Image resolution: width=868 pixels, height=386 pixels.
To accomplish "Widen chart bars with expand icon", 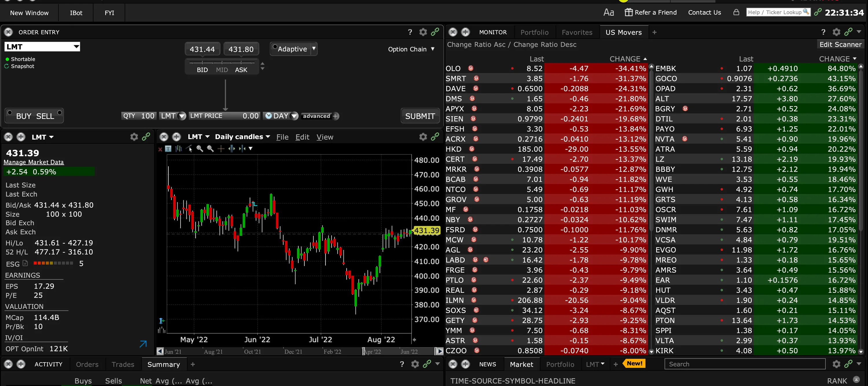I will [231, 149].
